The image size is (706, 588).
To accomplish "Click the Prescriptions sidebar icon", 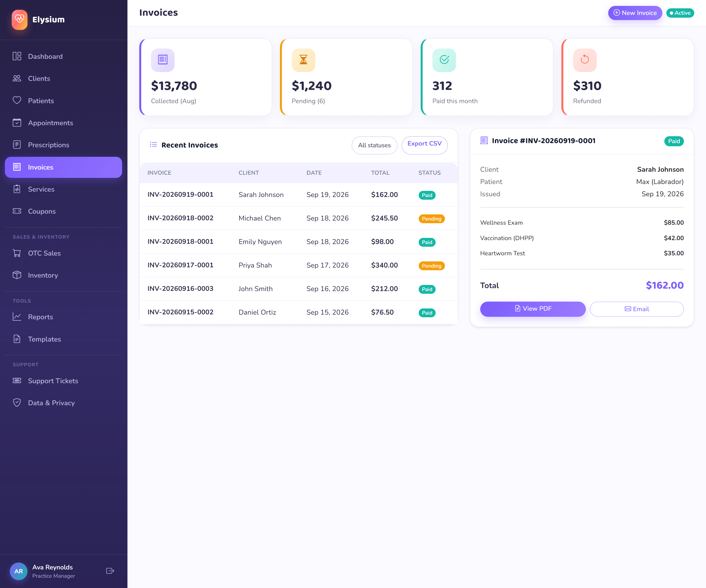I will [17, 145].
